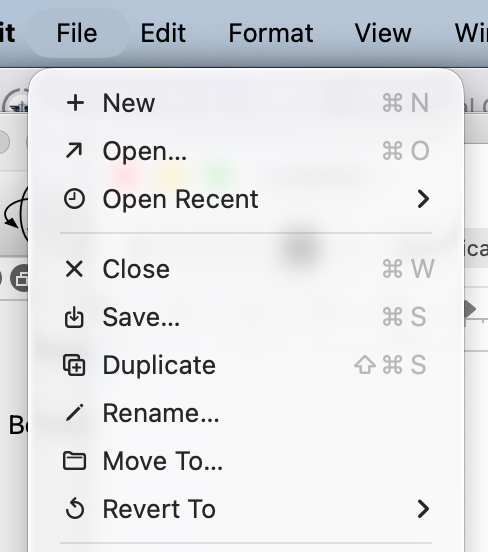Click the pencil icon beside Rename
Screen dimensions: 488x552
point(74,413)
